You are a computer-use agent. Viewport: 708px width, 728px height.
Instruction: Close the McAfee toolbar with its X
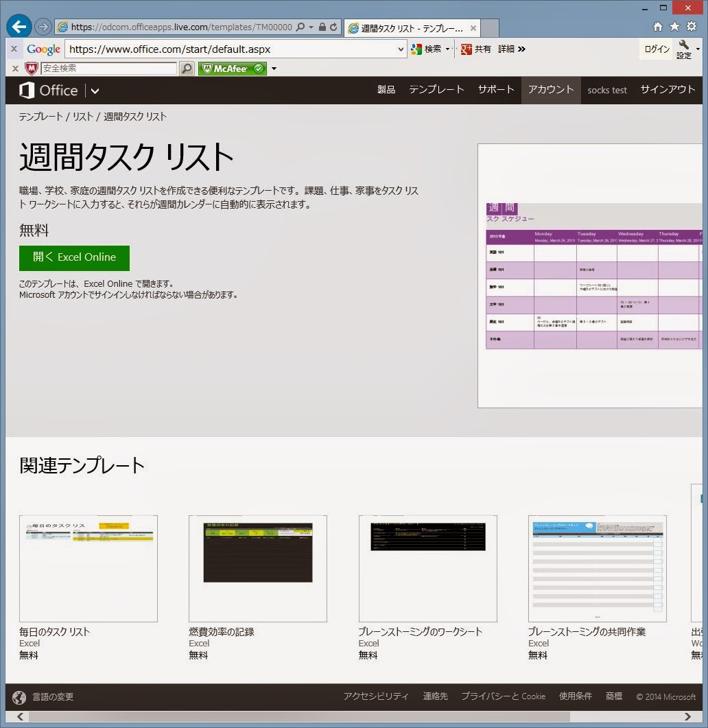(x=15, y=69)
